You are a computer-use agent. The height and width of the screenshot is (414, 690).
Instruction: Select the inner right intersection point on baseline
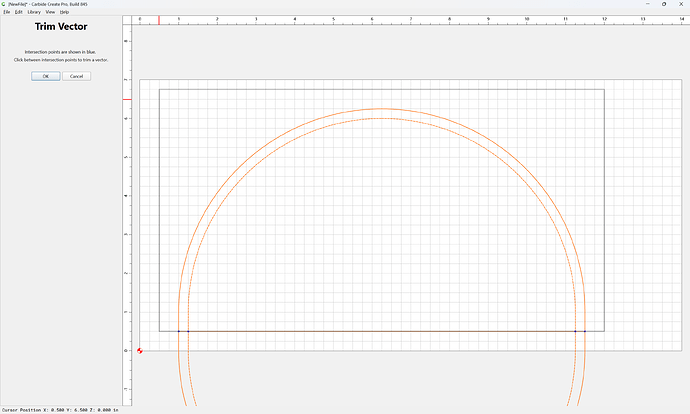(575, 331)
